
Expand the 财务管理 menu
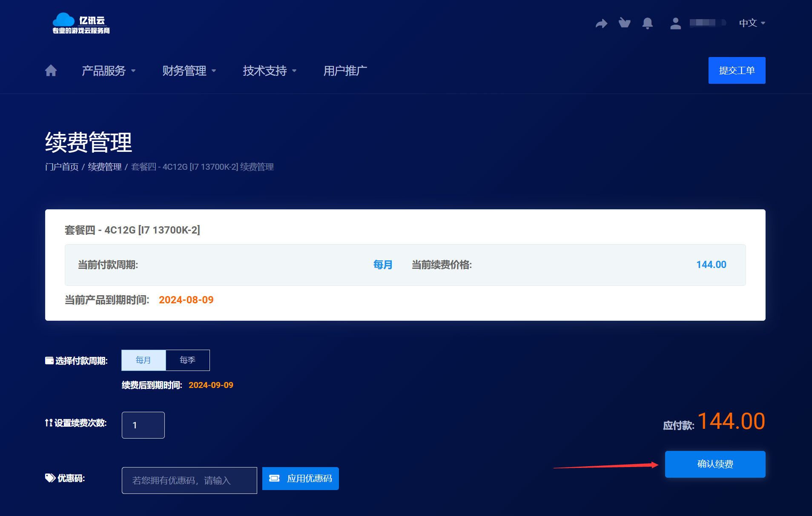189,71
